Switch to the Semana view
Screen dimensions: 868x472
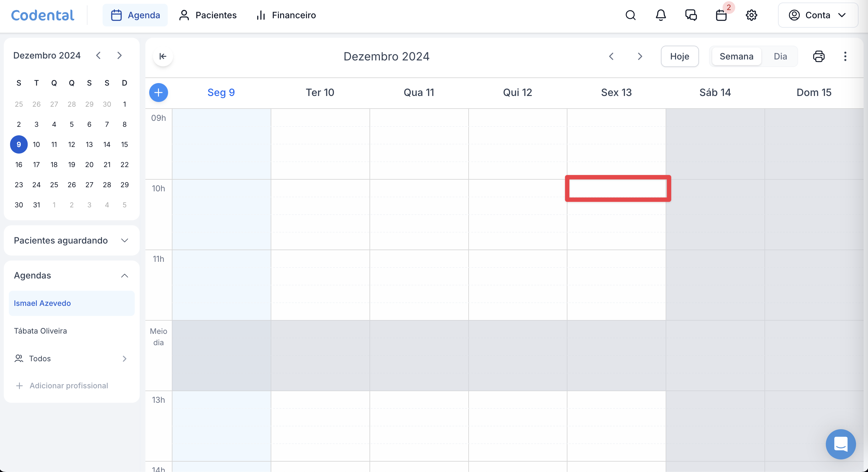(x=736, y=56)
